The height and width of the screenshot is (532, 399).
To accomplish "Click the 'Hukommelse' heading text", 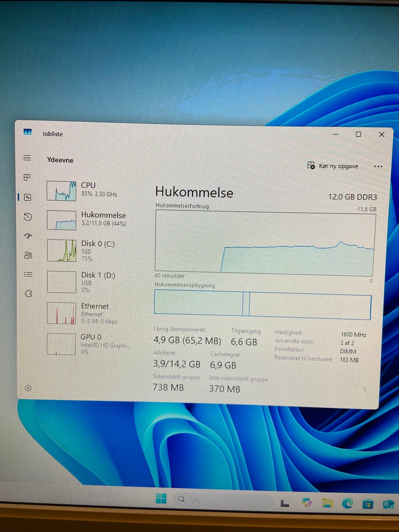I will [x=194, y=192].
